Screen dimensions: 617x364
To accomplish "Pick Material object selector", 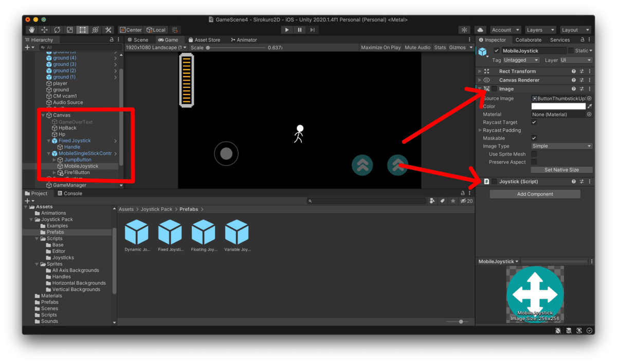I will pyautogui.click(x=589, y=114).
